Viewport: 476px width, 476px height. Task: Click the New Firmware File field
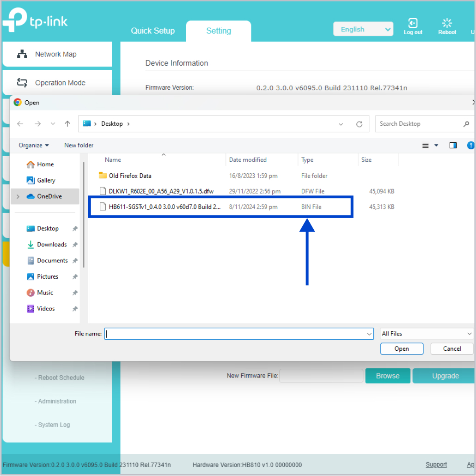coord(321,376)
